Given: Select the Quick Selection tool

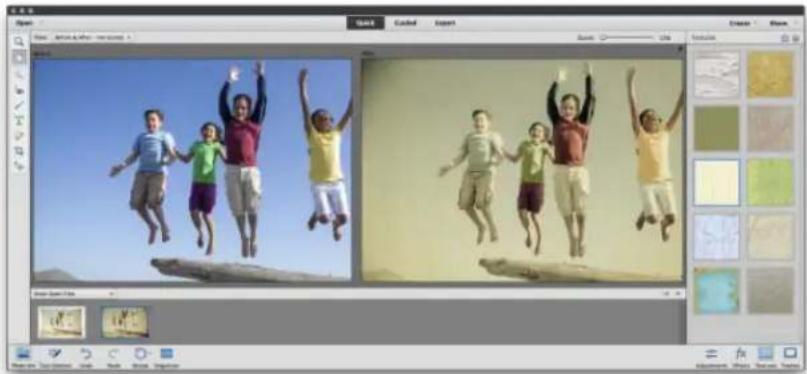Looking at the screenshot, I should point(19,75).
